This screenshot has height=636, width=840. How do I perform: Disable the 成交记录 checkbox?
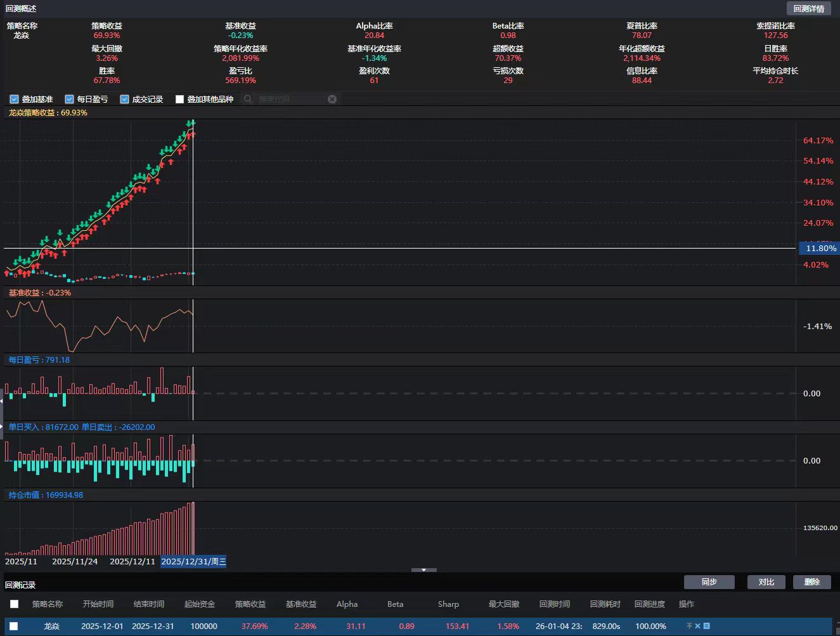pos(125,99)
